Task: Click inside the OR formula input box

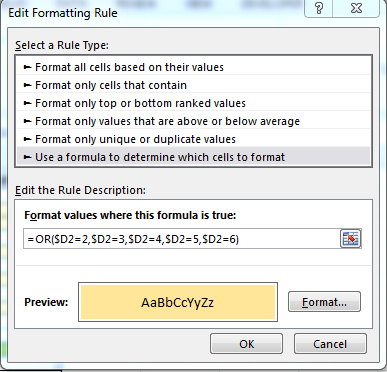Action: [x=182, y=239]
